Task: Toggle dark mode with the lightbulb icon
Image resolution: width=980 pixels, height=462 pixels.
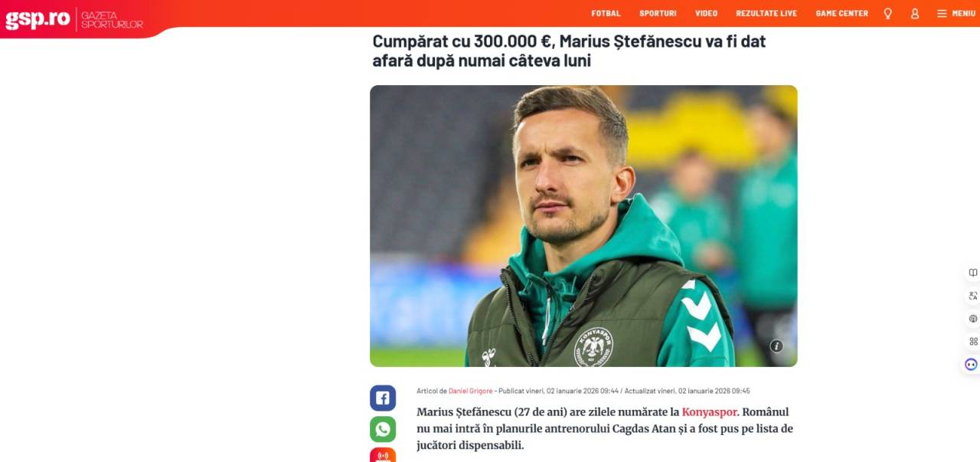Action: [887, 13]
